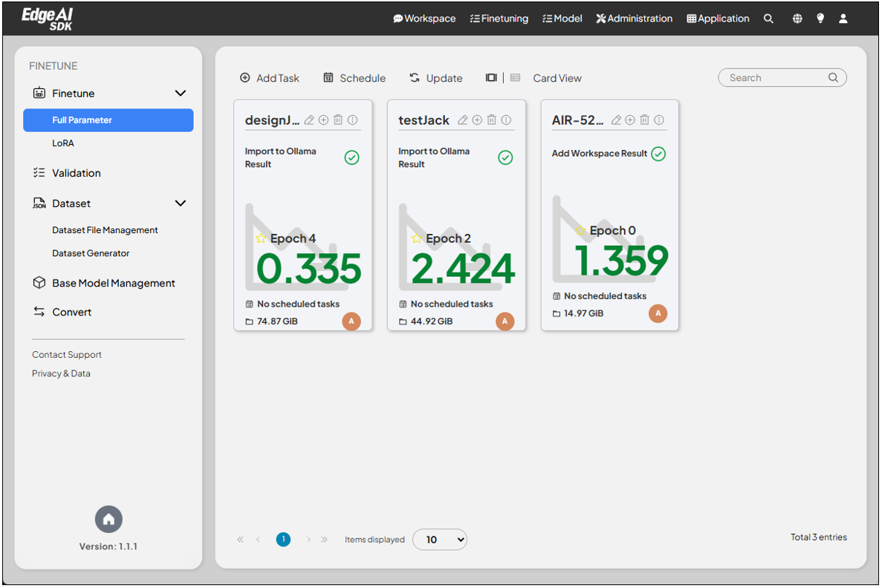The image size is (882, 588).
Task: Switch to list view layout icon
Action: click(516, 78)
